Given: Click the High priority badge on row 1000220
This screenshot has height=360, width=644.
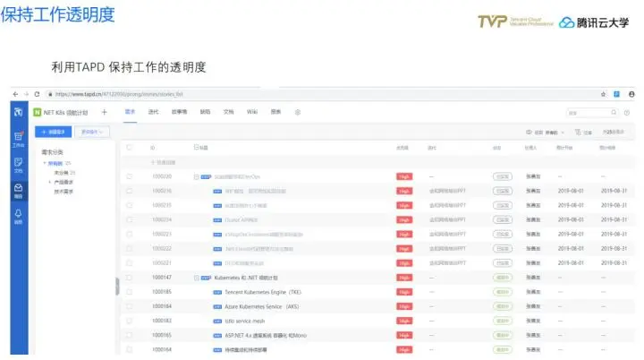Looking at the screenshot, I should point(404,176).
